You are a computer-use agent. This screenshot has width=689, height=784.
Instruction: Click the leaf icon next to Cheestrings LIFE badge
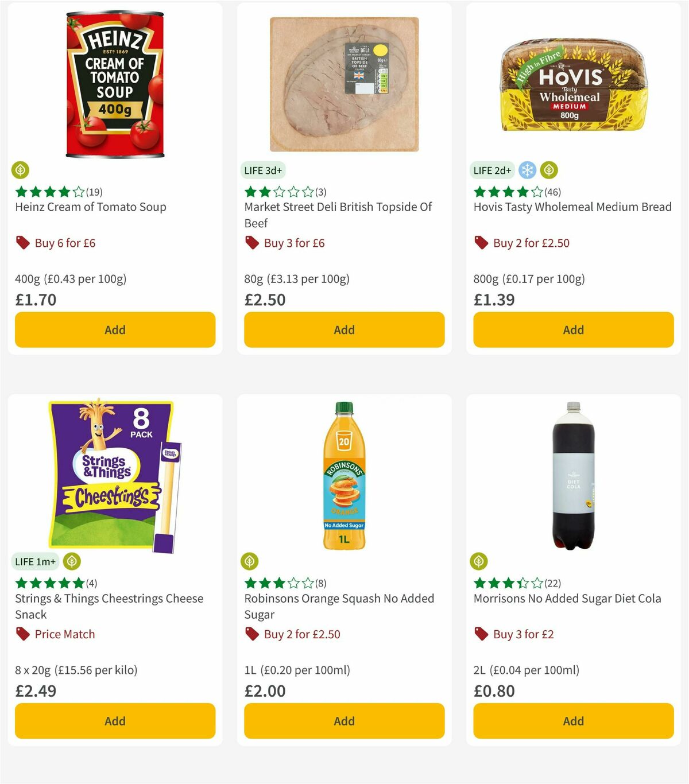[x=72, y=561]
